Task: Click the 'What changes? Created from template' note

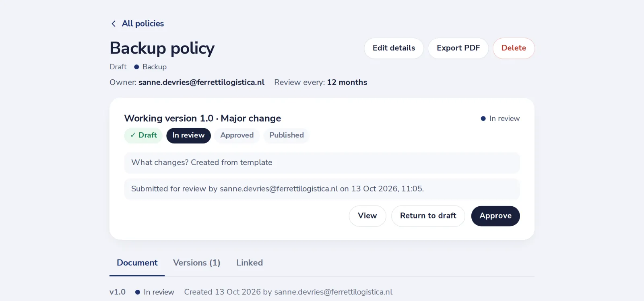Action: tap(322, 163)
